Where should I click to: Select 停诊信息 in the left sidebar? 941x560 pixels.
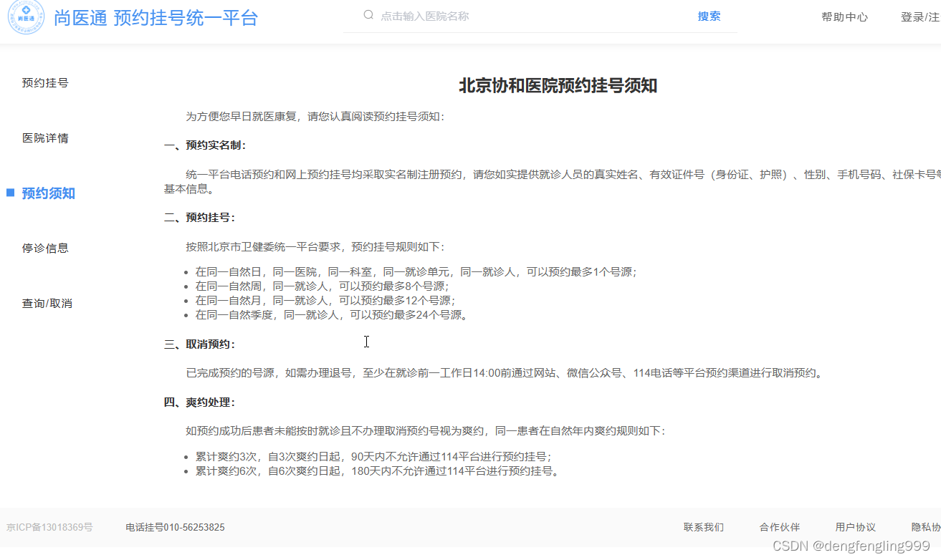[x=45, y=248]
